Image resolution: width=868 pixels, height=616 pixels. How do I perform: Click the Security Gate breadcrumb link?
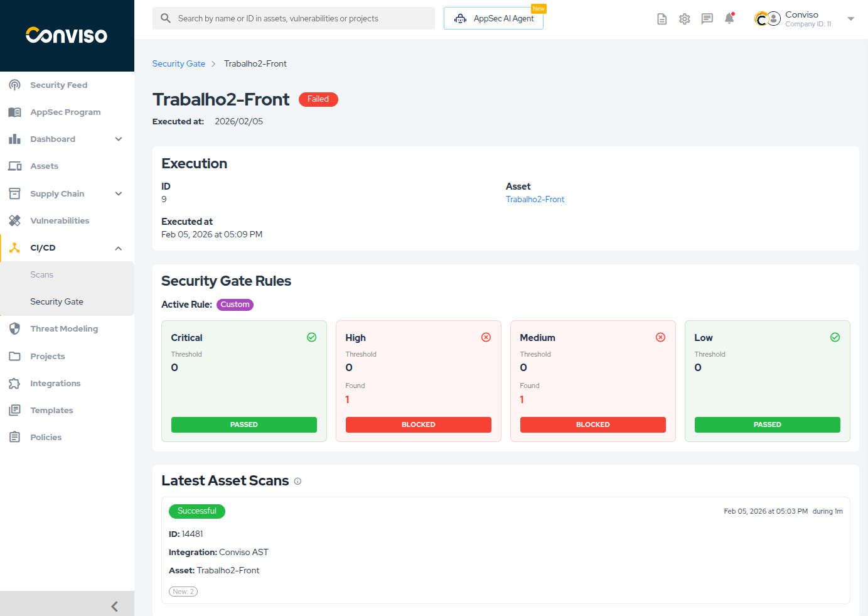178,64
